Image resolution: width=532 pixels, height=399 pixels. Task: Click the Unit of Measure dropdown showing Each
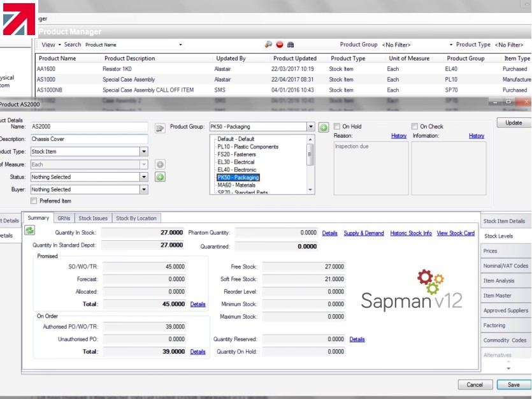89,164
